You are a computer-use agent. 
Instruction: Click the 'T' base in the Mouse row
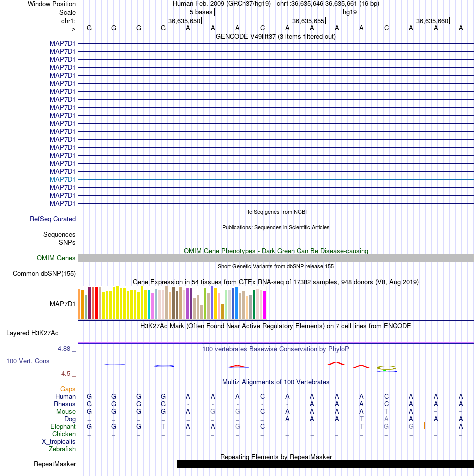[x=386, y=411]
